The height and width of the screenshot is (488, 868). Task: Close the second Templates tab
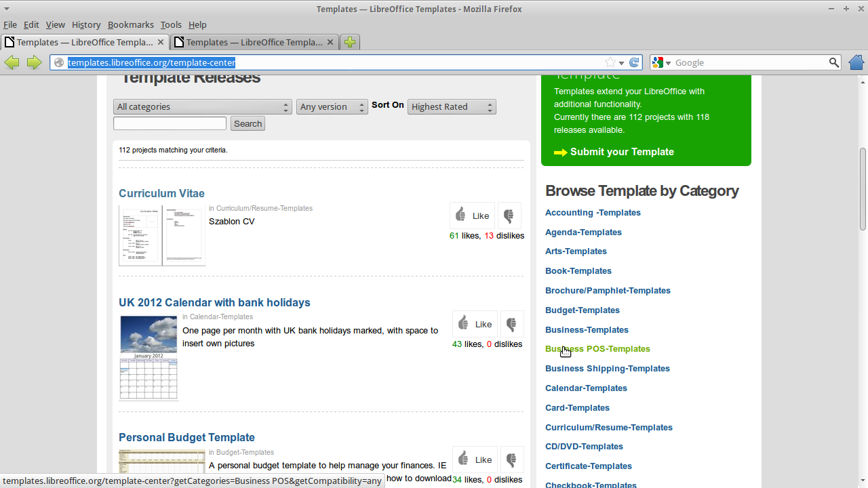pyautogui.click(x=330, y=42)
